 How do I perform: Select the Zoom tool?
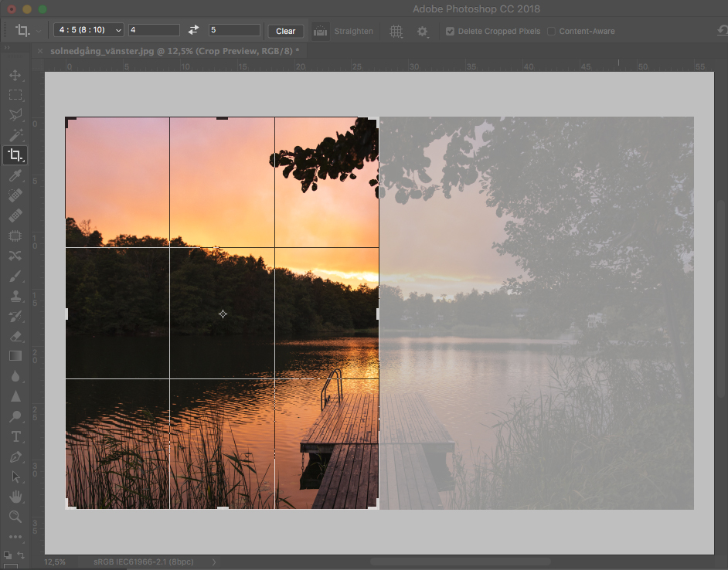coord(15,517)
